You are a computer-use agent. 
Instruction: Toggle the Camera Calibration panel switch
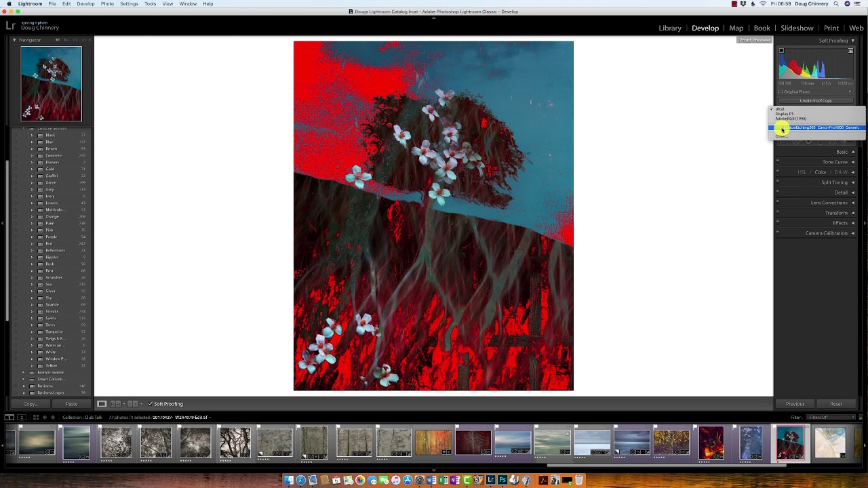click(777, 233)
